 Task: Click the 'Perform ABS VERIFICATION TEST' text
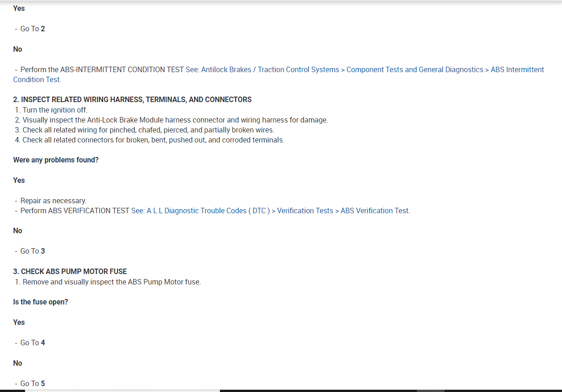pyautogui.click(x=75, y=211)
